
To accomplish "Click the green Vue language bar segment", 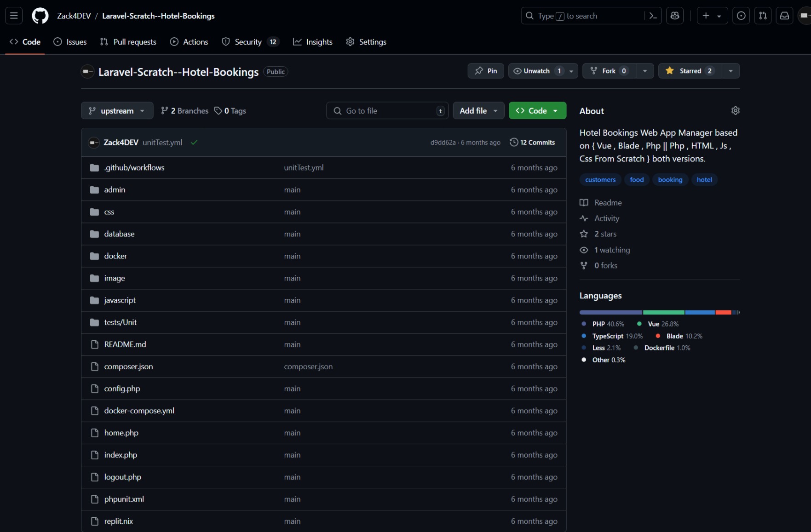I will 663,313.
